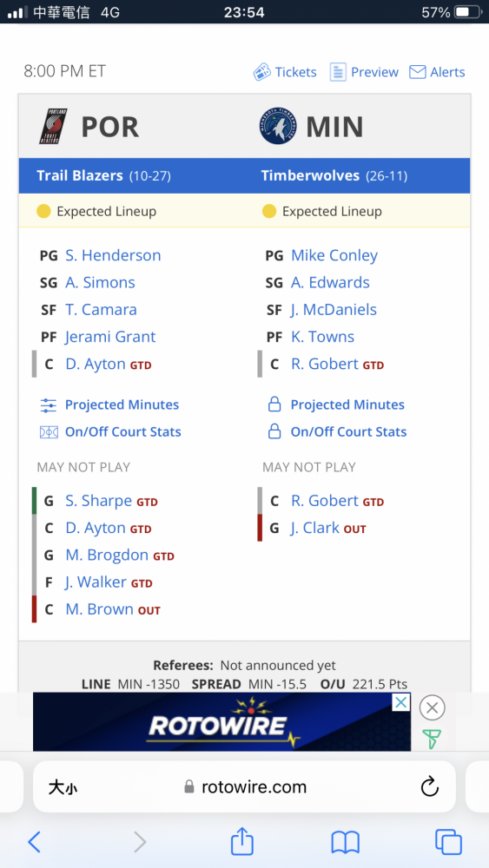The width and height of the screenshot is (489, 868).
Task: Close the Rotowire ad with X
Action: click(432, 707)
